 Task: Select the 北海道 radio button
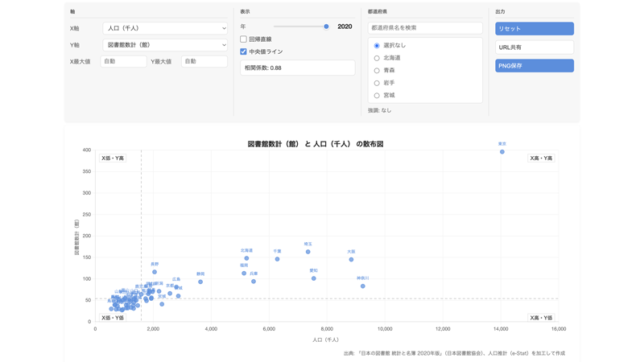[x=377, y=58]
